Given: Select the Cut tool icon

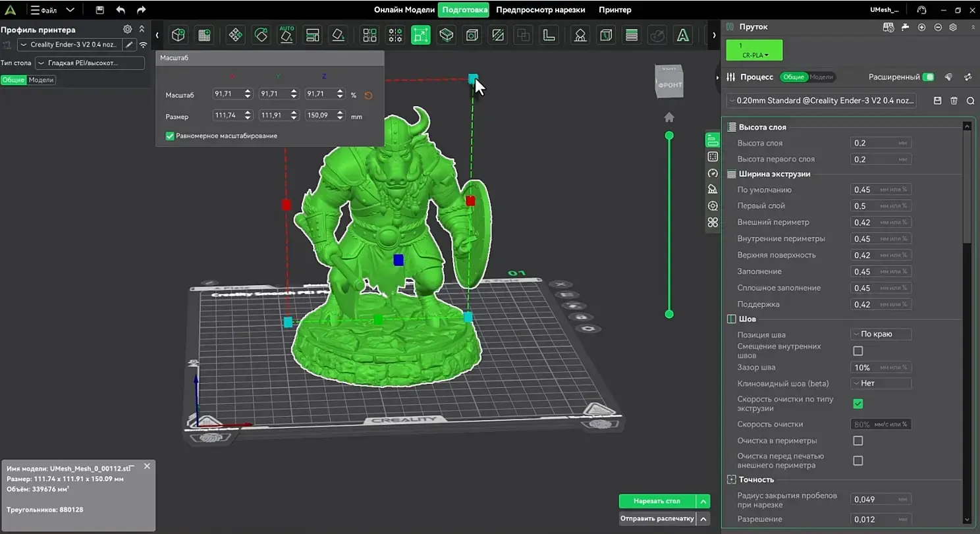Looking at the screenshot, I should pos(498,35).
